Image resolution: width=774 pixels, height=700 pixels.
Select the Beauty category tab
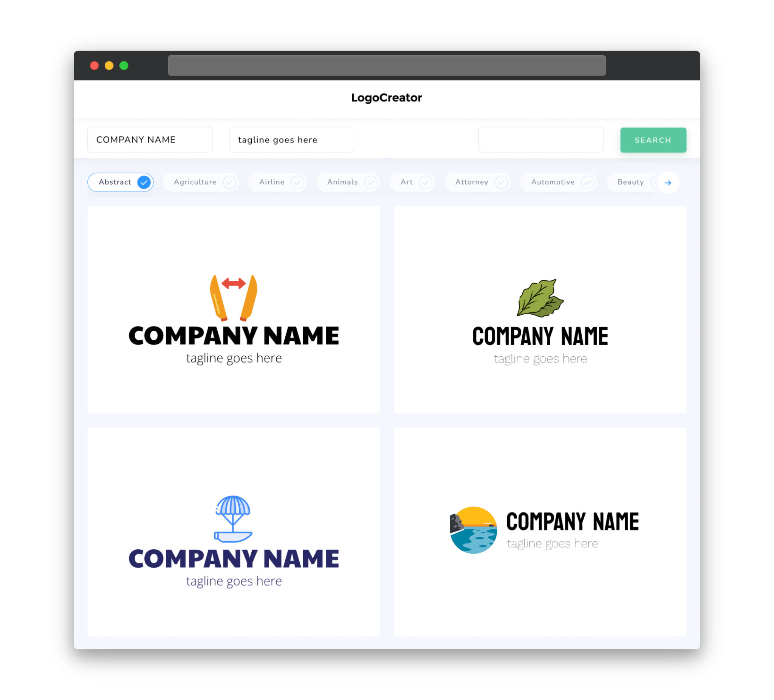point(631,182)
